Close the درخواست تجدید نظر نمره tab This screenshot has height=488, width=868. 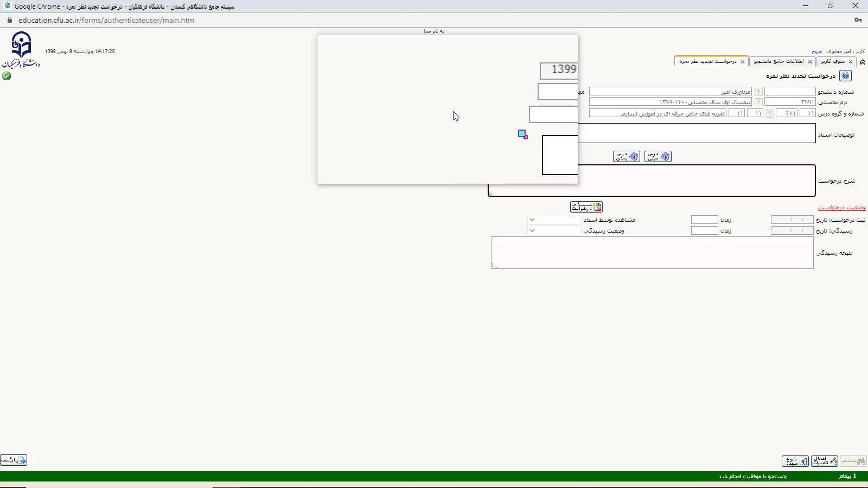coord(743,62)
